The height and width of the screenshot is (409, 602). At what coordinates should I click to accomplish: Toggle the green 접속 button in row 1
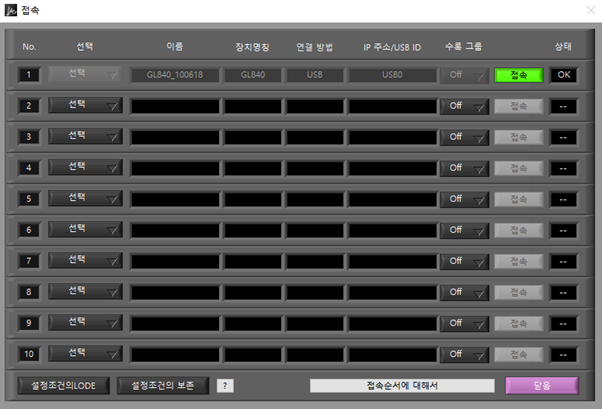pos(519,75)
